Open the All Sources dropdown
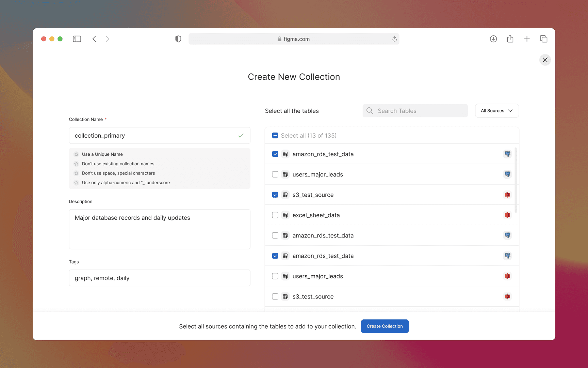The image size is (588, 368). (497, 110)
